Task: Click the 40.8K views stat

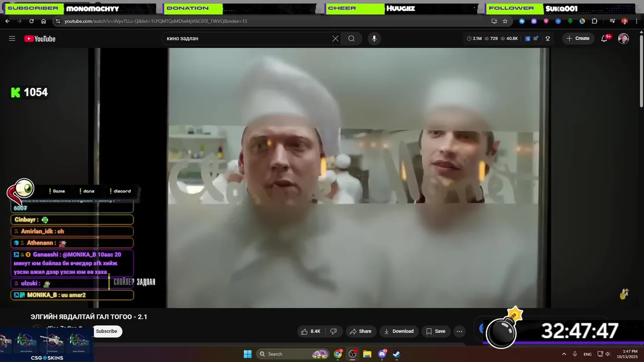Action: click(509, 39)
